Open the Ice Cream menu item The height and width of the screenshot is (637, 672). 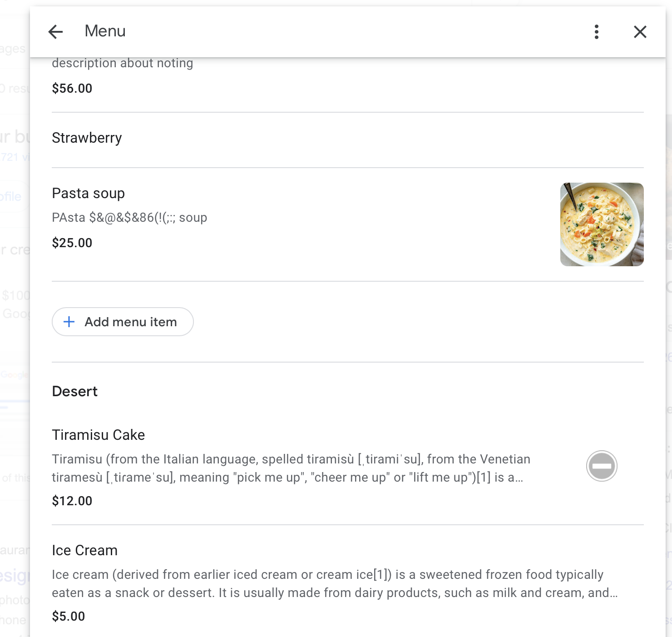click(x=85, y=550)
